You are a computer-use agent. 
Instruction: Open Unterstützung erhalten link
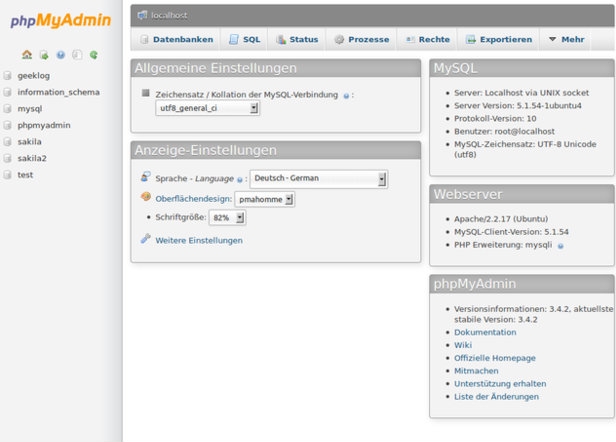click(x=500, y=384)
